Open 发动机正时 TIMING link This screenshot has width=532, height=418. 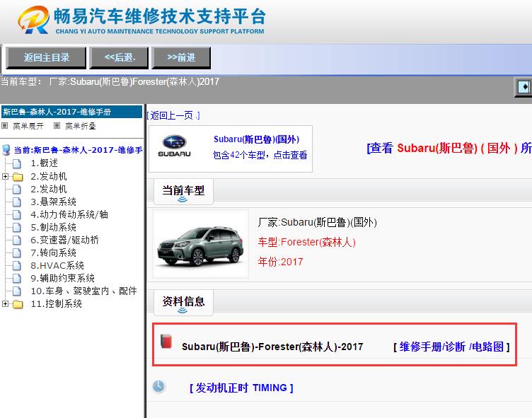click(x=241, y=388)
